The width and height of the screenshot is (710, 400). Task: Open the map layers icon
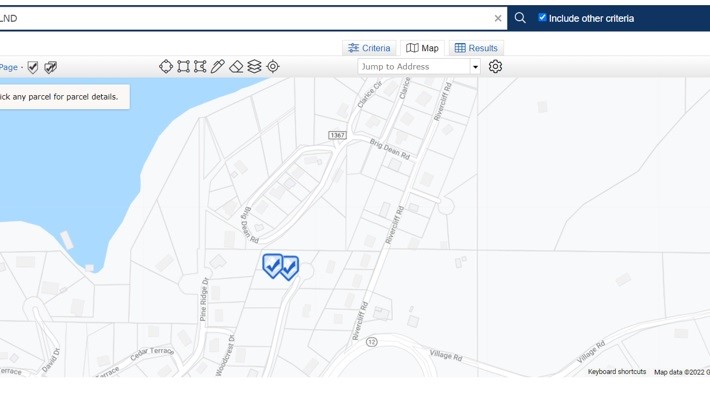pos(254,67)
